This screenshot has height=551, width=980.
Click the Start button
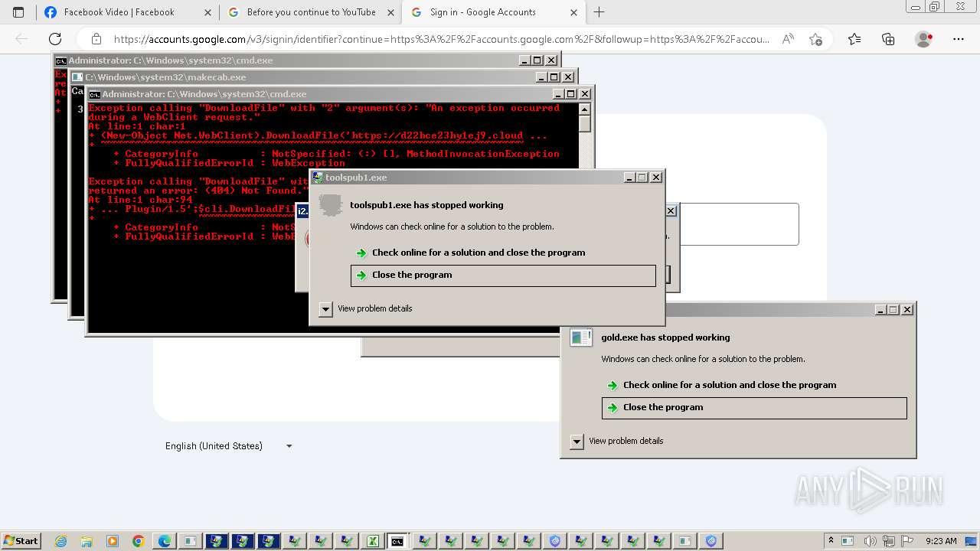pos(21,541)
